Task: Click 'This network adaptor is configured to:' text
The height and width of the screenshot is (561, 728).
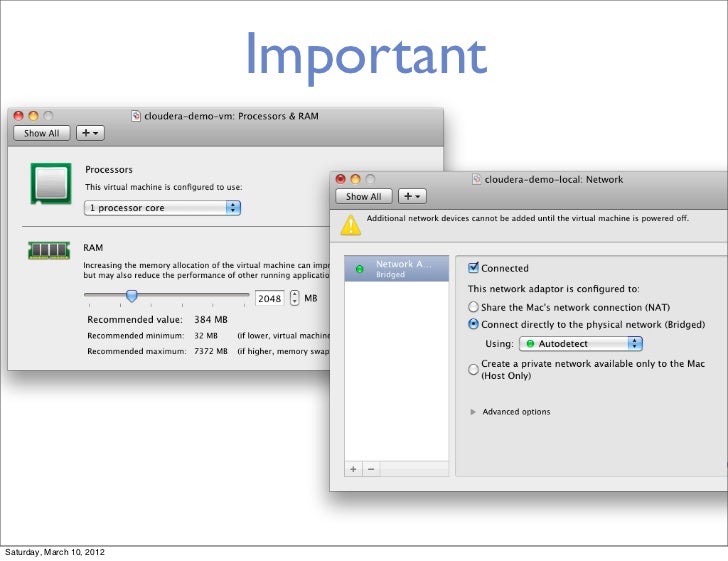Action: 553,289
